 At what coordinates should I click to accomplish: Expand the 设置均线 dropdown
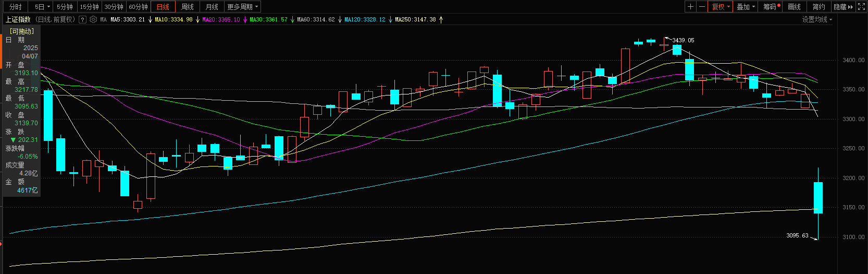[x=816, y=19]
